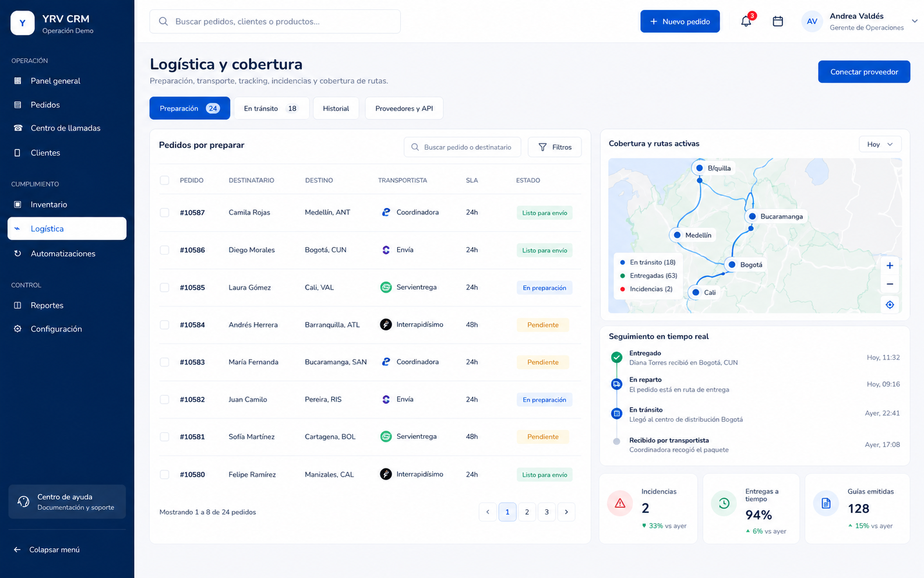Screen dimensions: 924x578
Task: Check the box for order #10587
Action: [164, 213]
